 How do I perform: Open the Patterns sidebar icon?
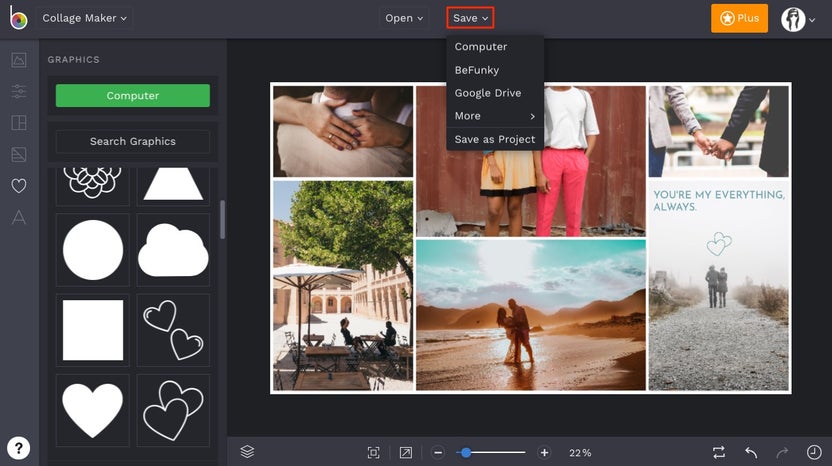(19, 154)
